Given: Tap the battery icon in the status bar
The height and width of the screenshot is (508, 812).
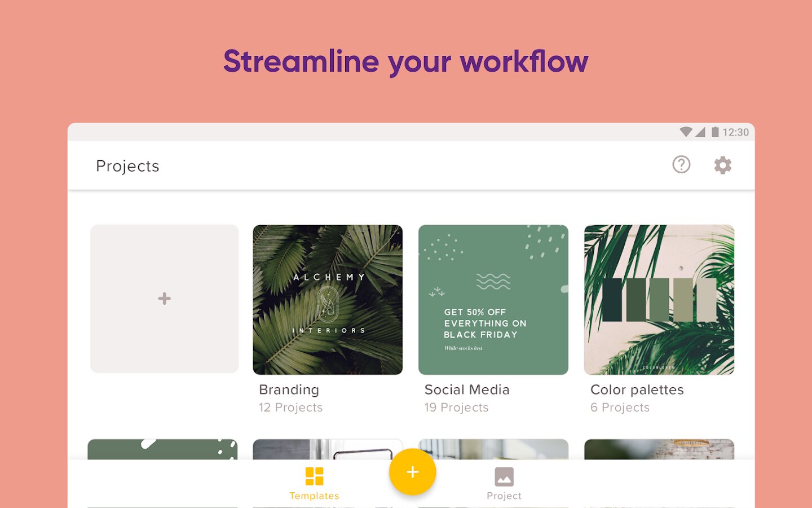Looking at the screenshot, I should [x=714, y=132].
